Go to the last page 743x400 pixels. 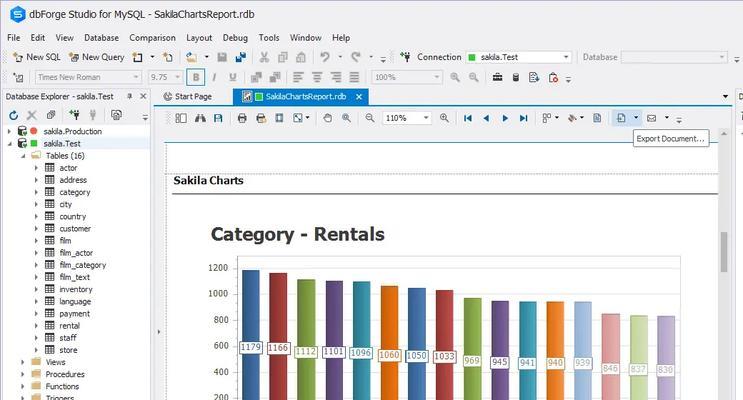[x=524, y=118]
